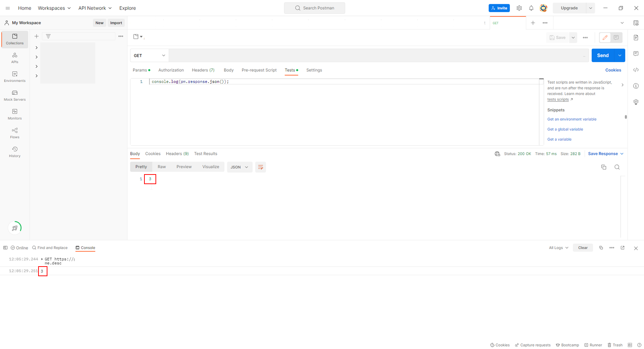Expand the first collection chevron

pos(36,47)
